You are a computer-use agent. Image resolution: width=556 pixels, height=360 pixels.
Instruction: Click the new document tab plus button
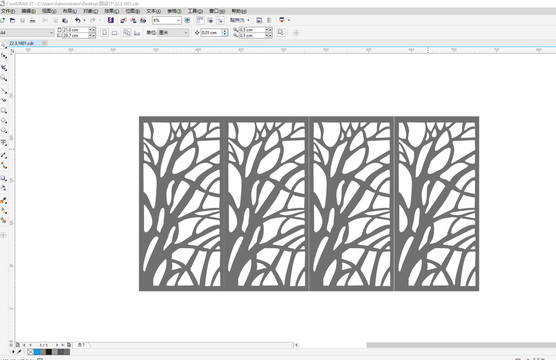[x=44, y=43]
